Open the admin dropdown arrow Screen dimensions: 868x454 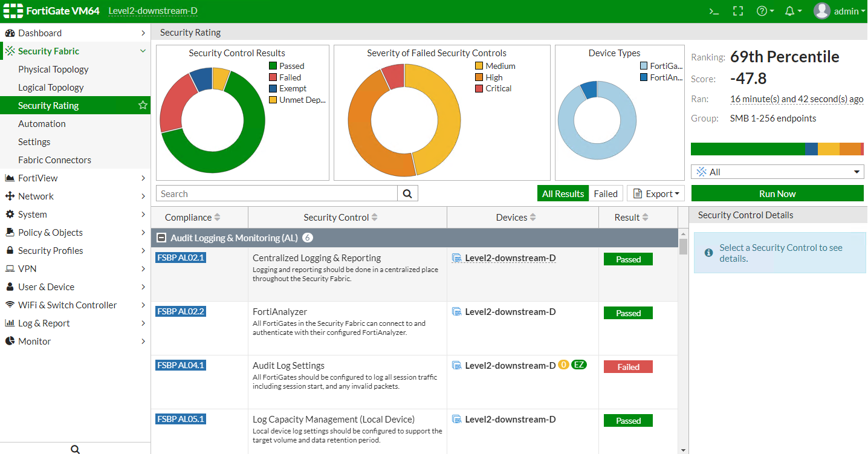click(x=863, y=11)
